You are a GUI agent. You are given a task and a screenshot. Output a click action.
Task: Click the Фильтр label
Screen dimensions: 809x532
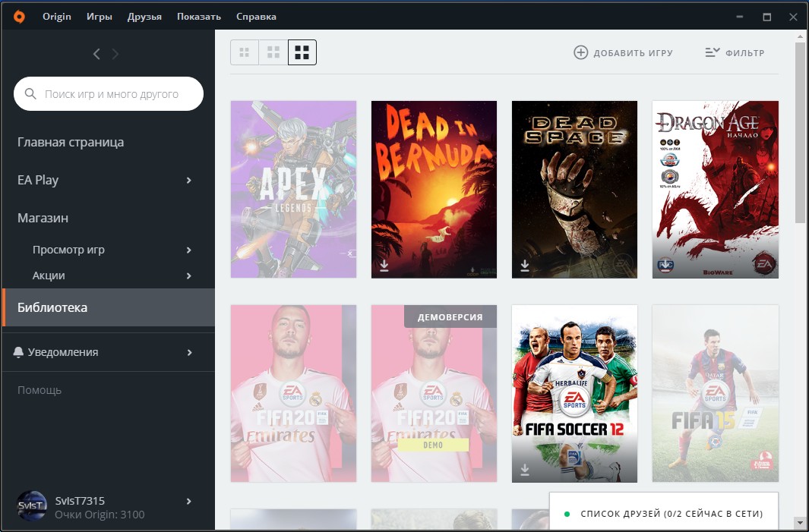pyautogui.click(x=745, y=52)
